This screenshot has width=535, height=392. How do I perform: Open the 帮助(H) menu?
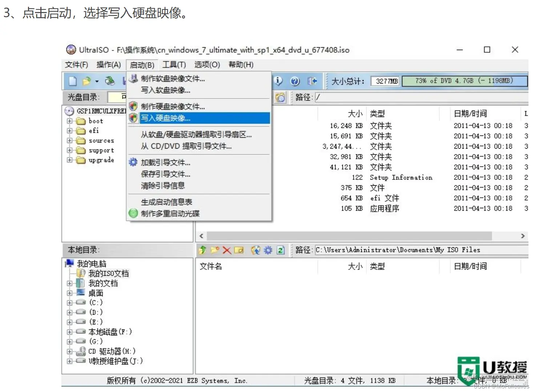[x=241, y=65]
